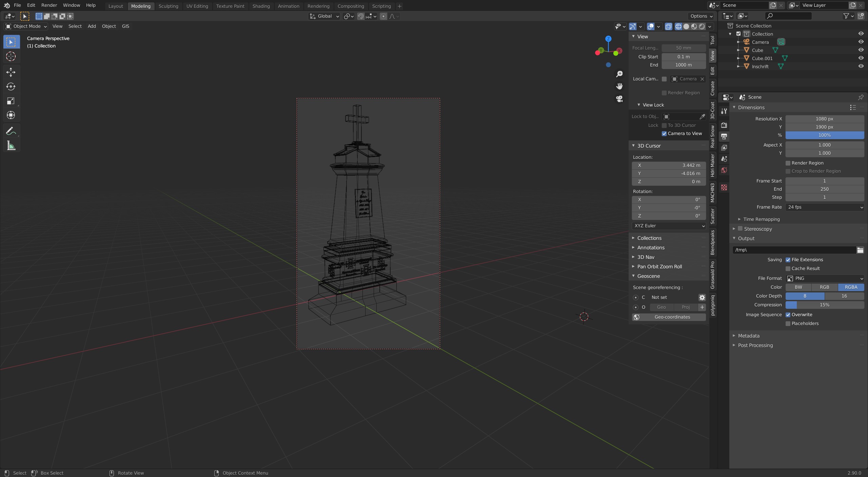Click the pan view hand icon

pos(619,86)
